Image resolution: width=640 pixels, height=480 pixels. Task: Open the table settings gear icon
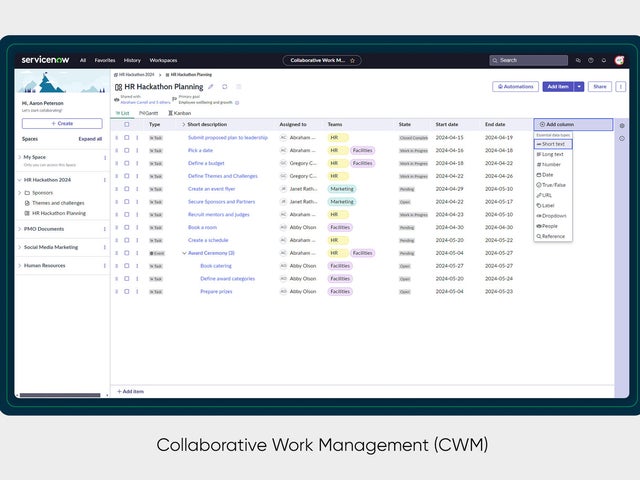622,126
